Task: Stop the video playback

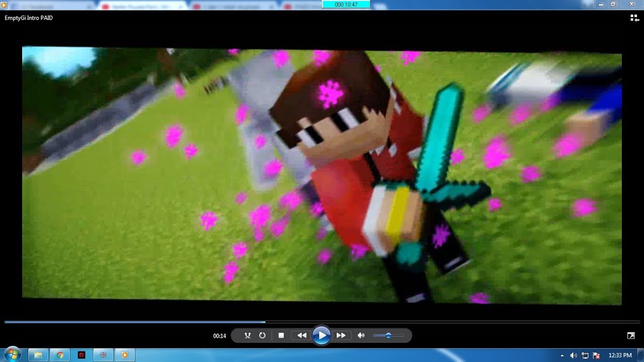Action: click(281, 335)
